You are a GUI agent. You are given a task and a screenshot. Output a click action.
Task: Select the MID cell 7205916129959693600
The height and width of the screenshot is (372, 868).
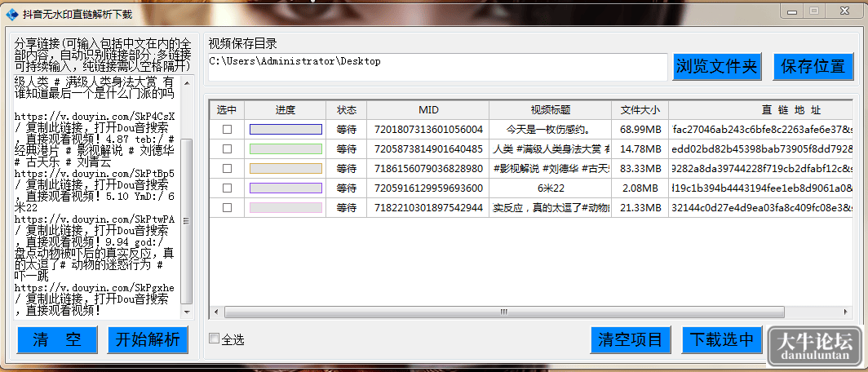(x=428, y=188)
